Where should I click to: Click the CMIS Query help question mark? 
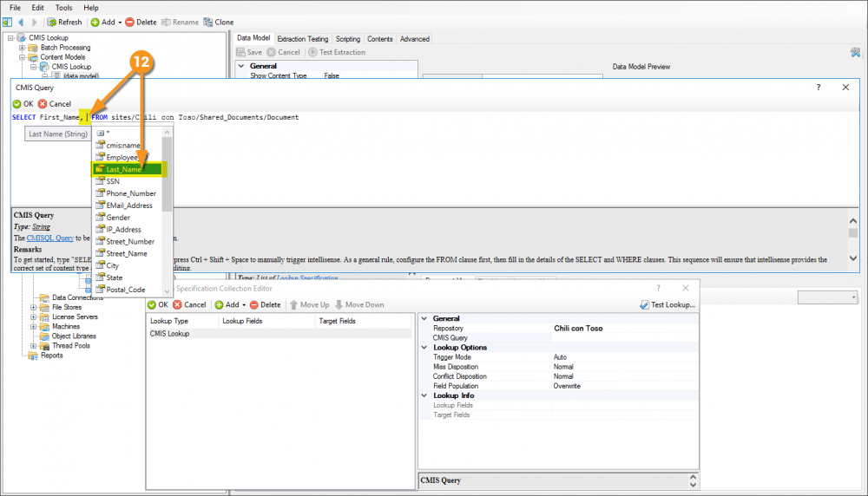tap(819, 88)
